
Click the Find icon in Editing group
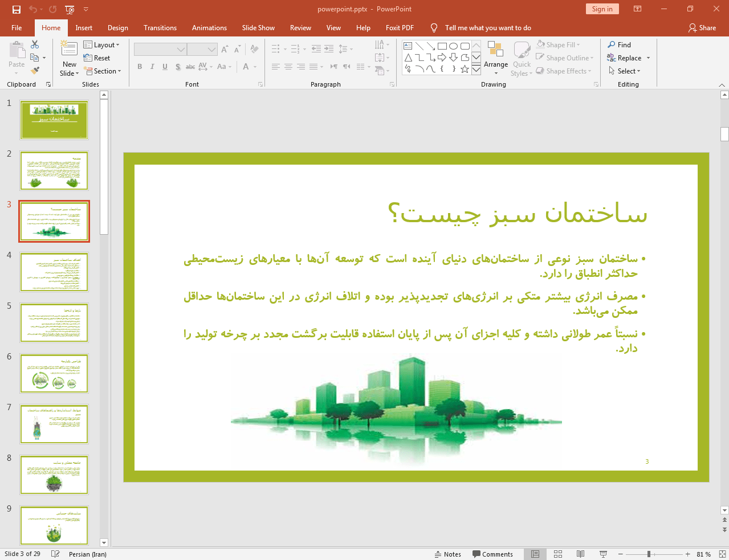619,45
